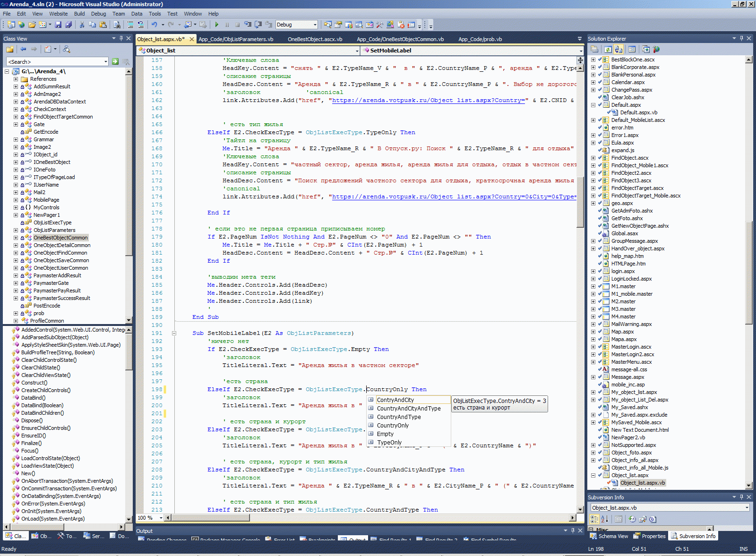Toggle Categorized view in properties grid
The image size is (756, 556).
pyautogui.click(x=594, y=519)
